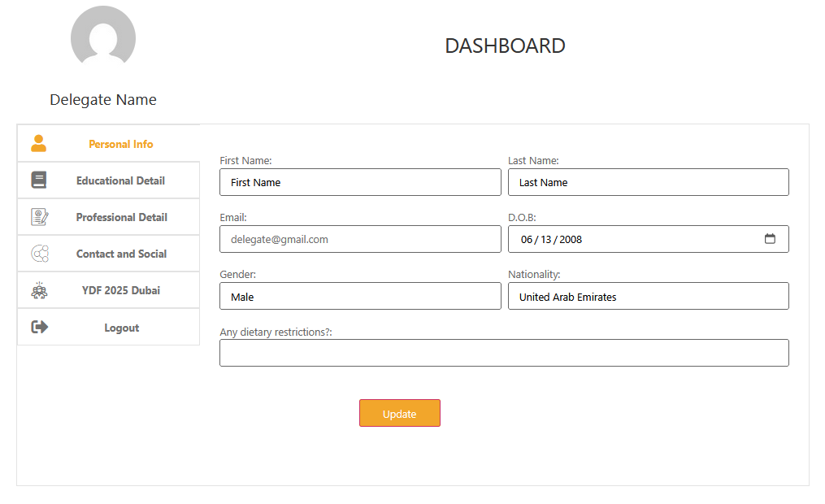This screenshot has height=504, width=825.
Task: Open YDF 2025 Dubai tab
Action: coord(108,290)
